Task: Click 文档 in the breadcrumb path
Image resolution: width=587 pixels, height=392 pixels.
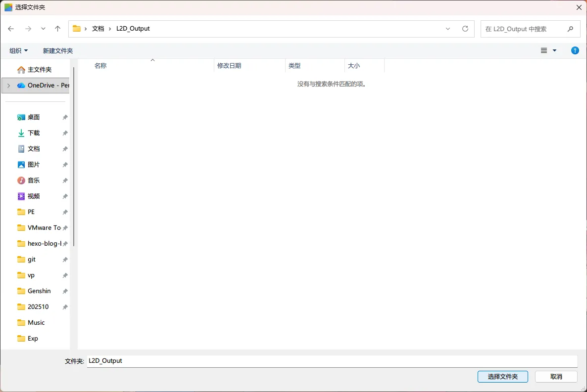Action: (x=98, y=29)
